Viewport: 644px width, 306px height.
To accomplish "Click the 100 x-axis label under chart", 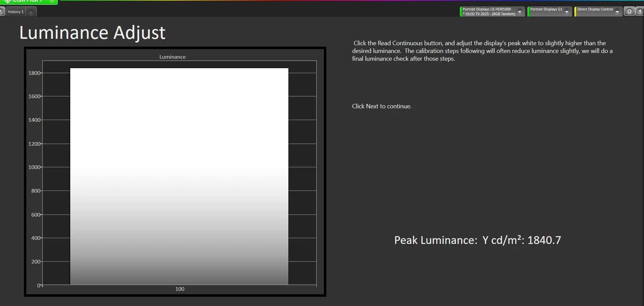I will coord(180,289).
